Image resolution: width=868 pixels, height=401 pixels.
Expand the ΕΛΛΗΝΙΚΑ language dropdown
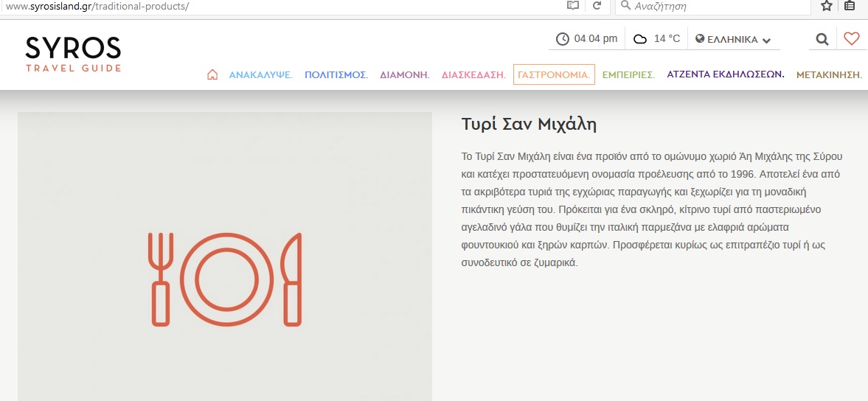pyautogui.click(x=733, y=39)
